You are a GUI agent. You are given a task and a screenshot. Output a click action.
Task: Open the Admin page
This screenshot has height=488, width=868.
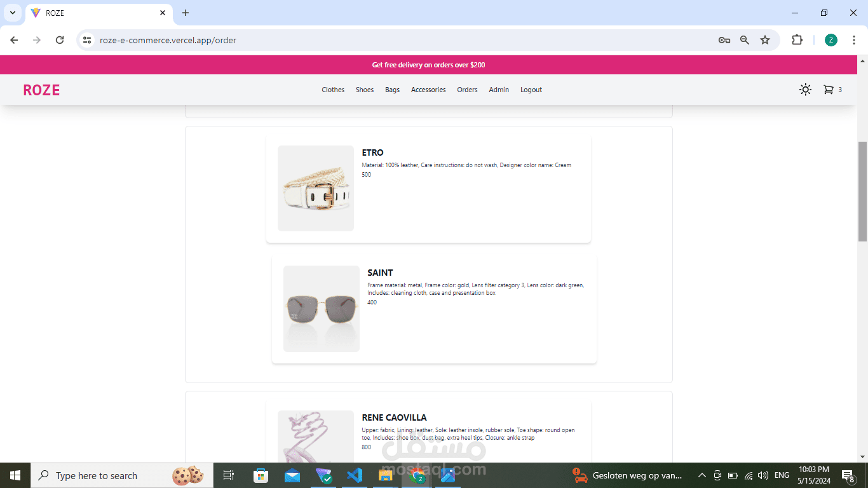tap(499, 90)
